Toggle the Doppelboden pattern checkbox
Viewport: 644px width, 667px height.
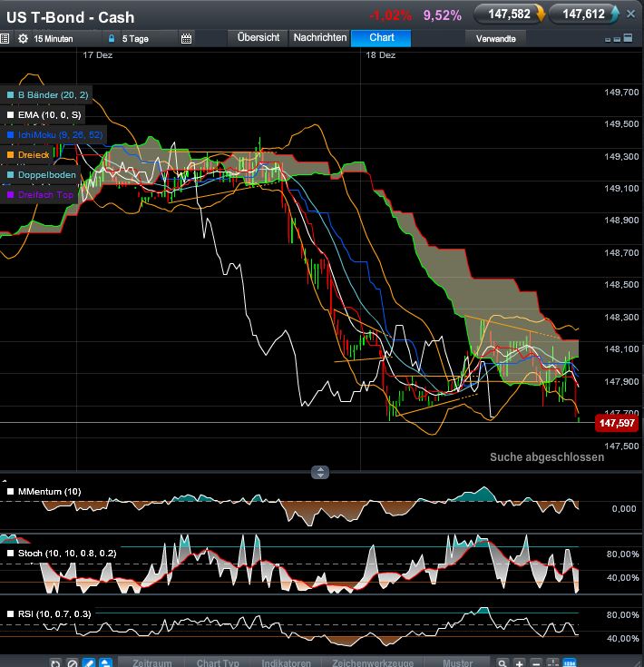(11, 175)
